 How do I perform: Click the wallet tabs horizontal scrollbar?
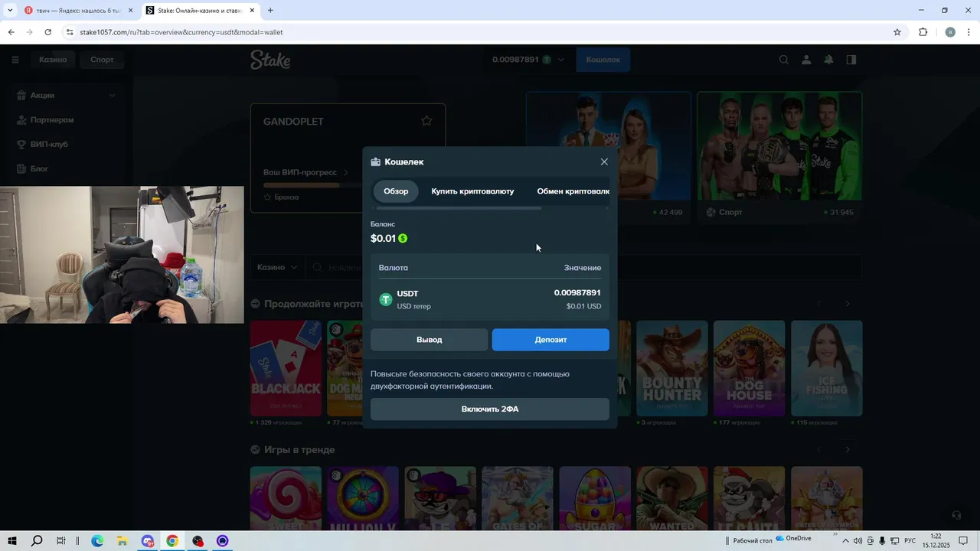click(458, 208)
